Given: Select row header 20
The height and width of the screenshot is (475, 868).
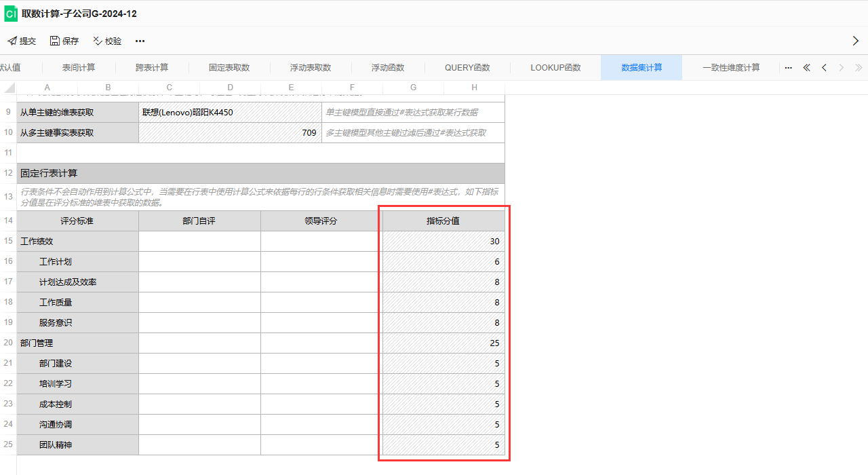Looking at the screenshot, I should [x=8, y=343].
